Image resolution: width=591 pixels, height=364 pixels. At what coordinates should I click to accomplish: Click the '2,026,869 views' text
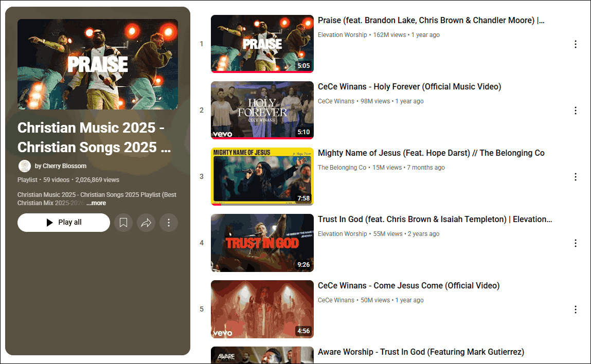tap(97, 180)
